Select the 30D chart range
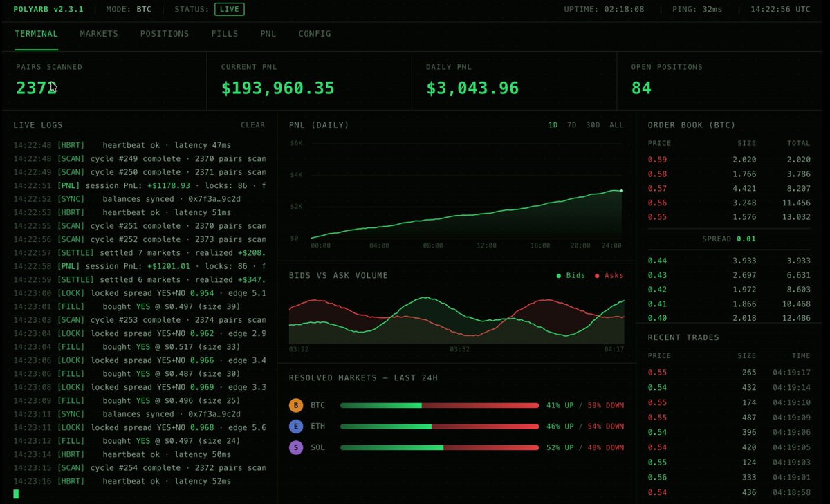This screenshot has height=504, width=830. pos(593,125)
